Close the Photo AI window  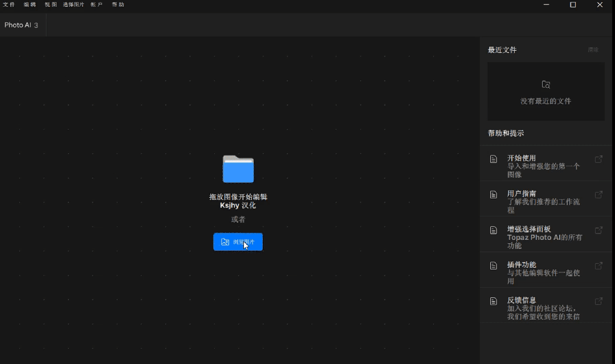coord(600,5)
